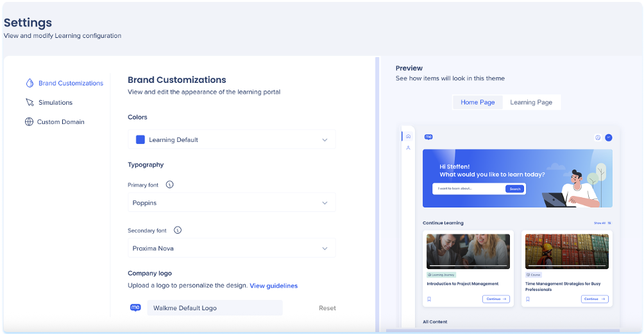This screenshot has width=644, height=334.
Task: Expand the Secondary font Proxima Nova dropdown
Action: [232, 249]
